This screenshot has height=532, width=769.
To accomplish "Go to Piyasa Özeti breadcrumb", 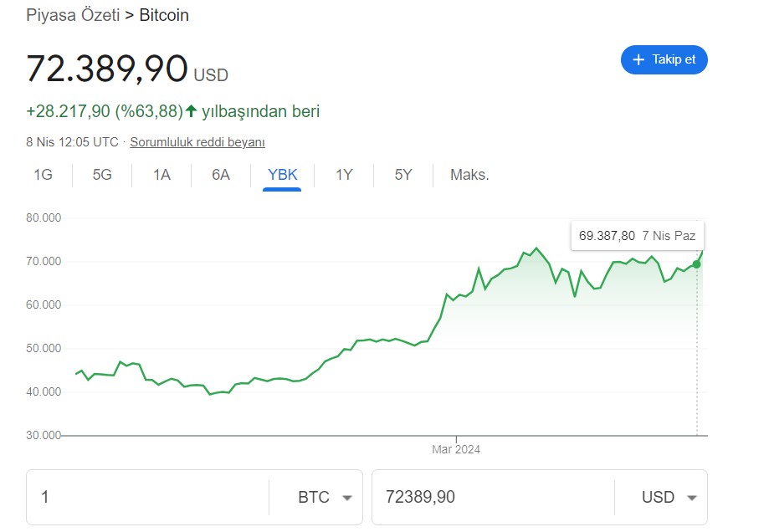I will [74, 15].
